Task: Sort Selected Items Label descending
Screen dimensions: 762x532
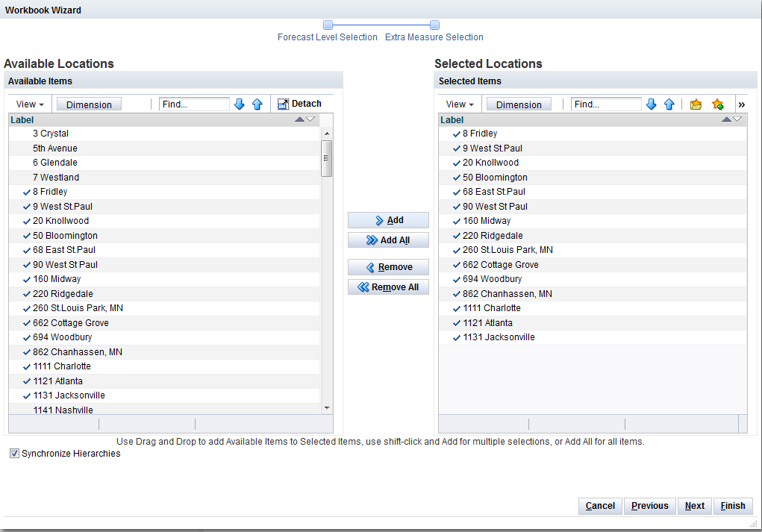Action: click(737, 119)
